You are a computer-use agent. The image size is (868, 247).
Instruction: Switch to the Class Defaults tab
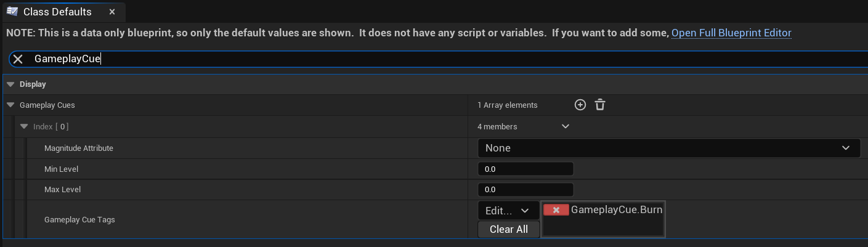57,12
